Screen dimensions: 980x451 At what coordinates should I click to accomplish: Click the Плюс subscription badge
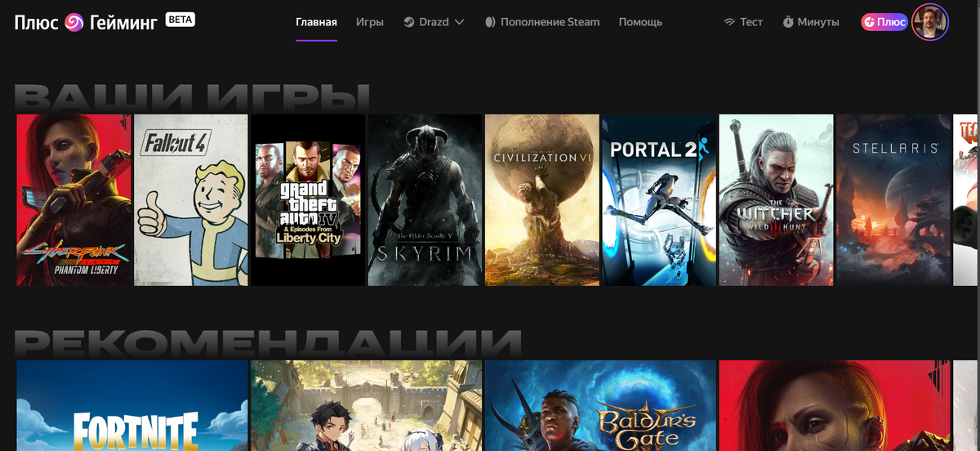click(x=884, y=22)
